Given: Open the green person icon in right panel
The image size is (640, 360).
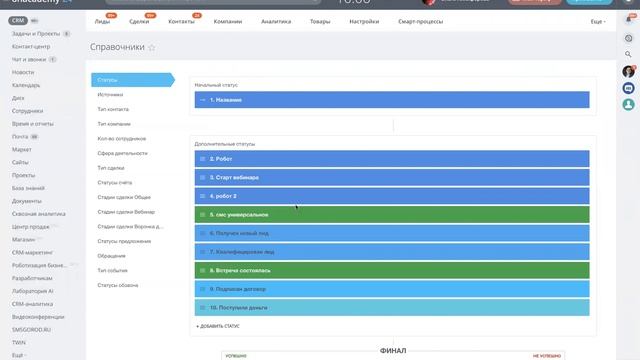Looking at the screenshot, I should pos(628,104).
